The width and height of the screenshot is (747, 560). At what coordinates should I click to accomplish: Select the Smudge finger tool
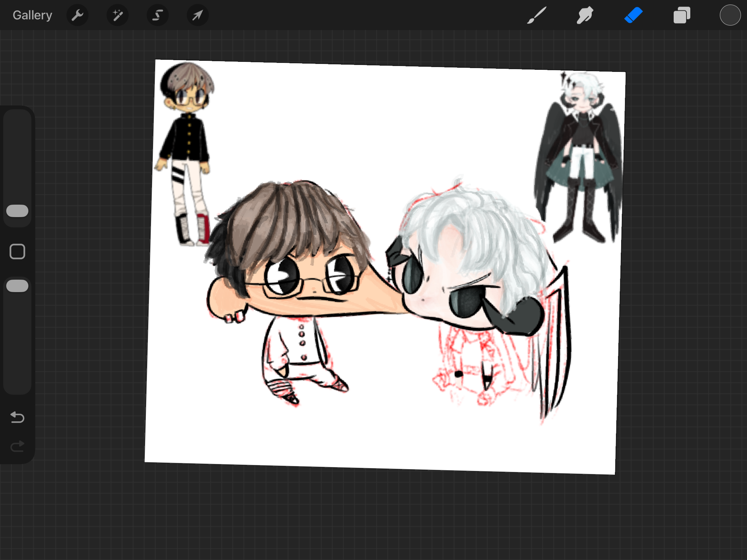coord(585,15)
